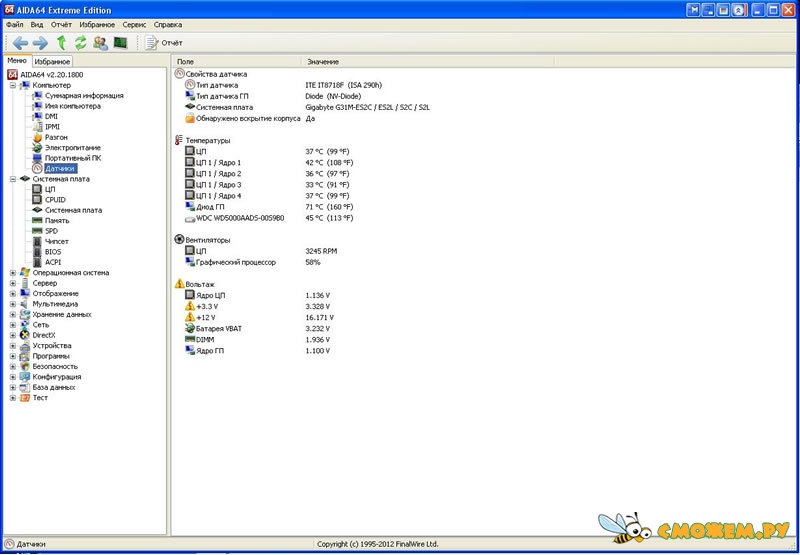Viewport: 800px width, 555px height.
Task: Select Имя компьютера tree item
Action: (72, 106)
